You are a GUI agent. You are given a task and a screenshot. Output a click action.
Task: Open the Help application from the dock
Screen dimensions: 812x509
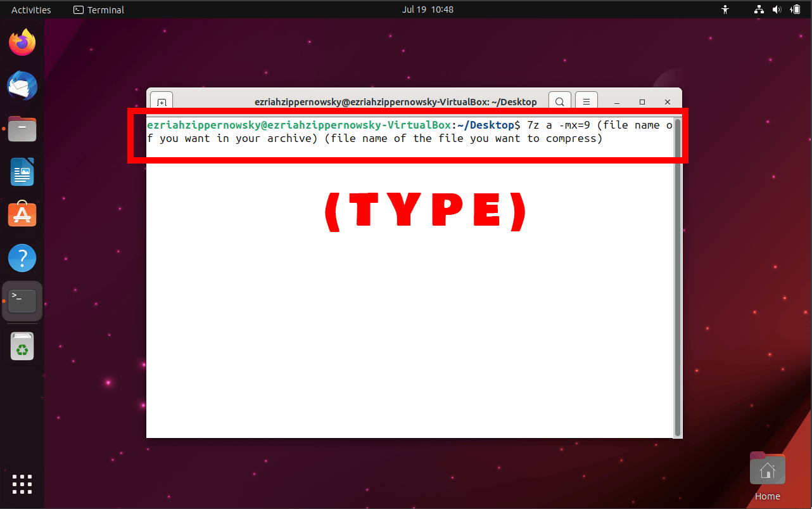tap(22, 257)
